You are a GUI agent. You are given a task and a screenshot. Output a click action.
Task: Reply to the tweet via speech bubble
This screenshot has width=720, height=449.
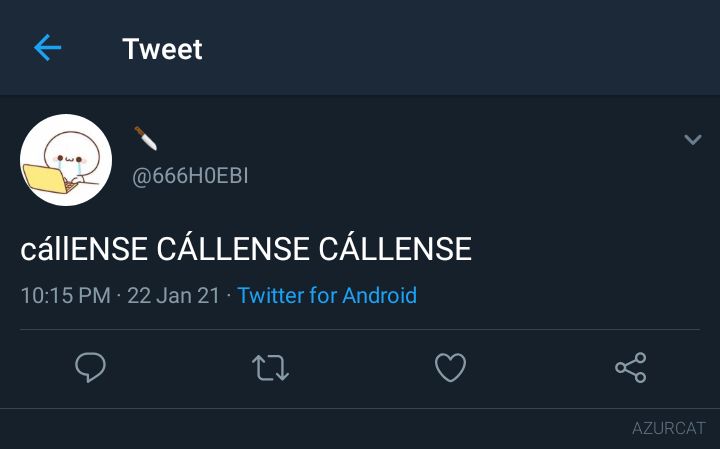[x=90, y=367]
